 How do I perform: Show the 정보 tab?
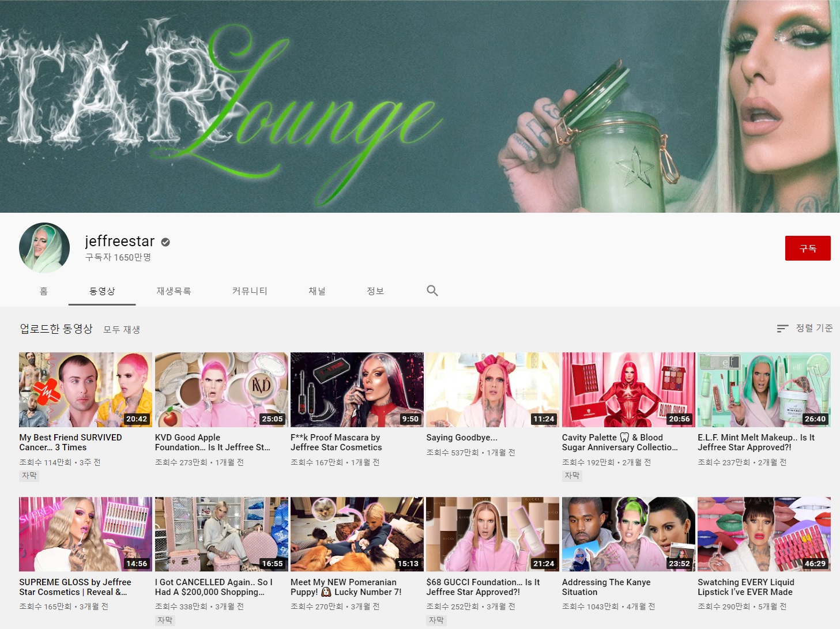point(375,291)
